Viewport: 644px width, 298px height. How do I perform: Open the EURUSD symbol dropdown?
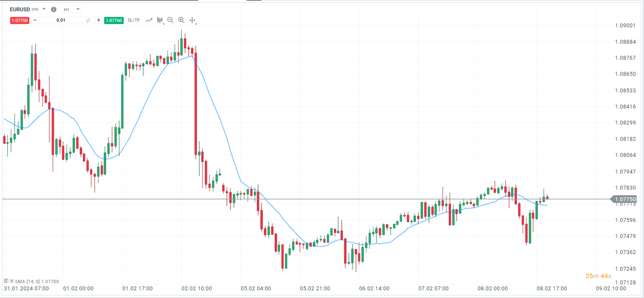pos(43,9)
